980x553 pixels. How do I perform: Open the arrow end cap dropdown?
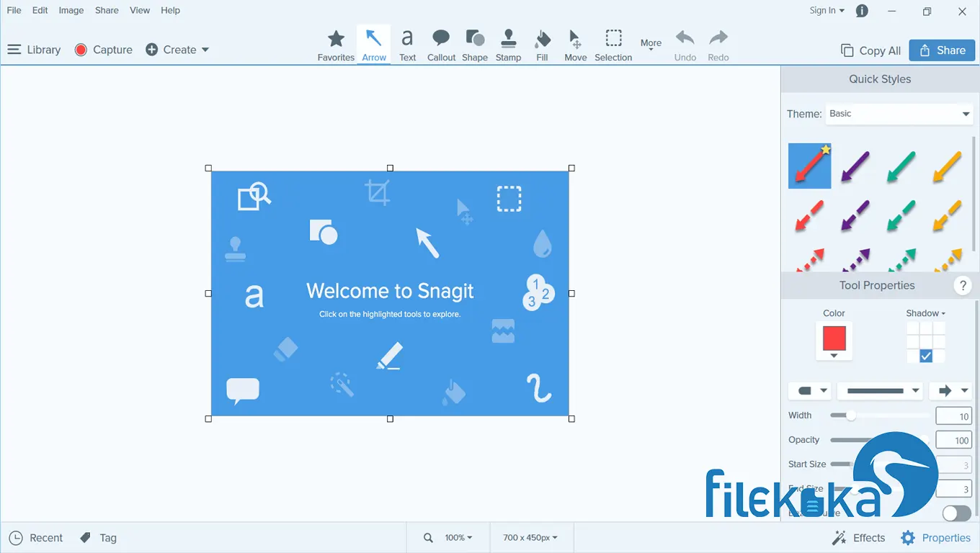point(950,391)
